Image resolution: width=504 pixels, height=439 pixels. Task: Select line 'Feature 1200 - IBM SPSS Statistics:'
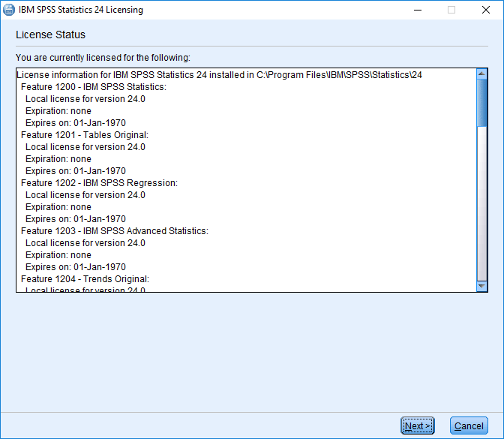point(94,87)
